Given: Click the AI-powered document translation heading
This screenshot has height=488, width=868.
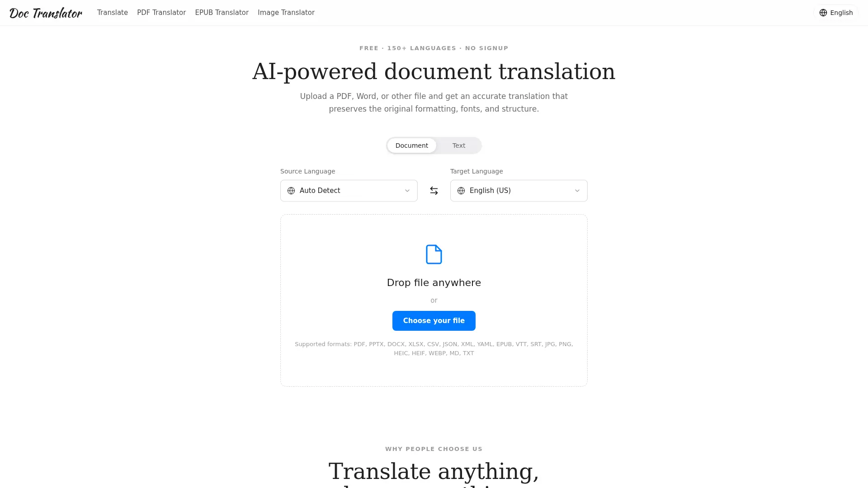Looking at the screenshot, I should [434, 72].
